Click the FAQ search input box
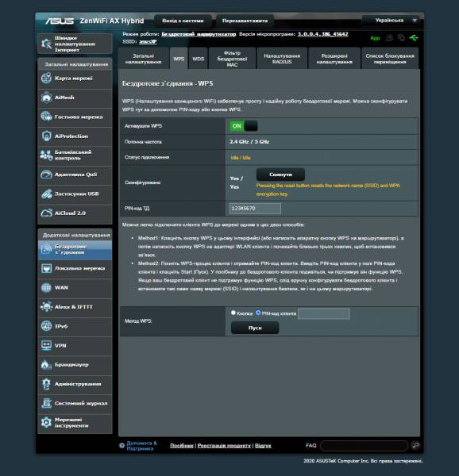This screenshot has width=459, height=476. click(x=364, y=445)
